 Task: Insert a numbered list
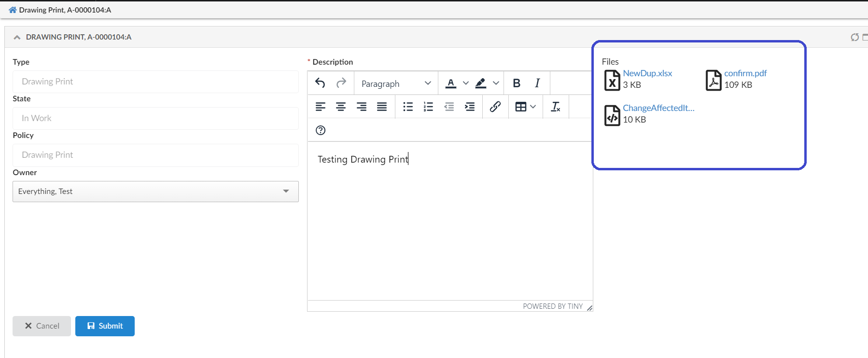click(x=428, y=107)
